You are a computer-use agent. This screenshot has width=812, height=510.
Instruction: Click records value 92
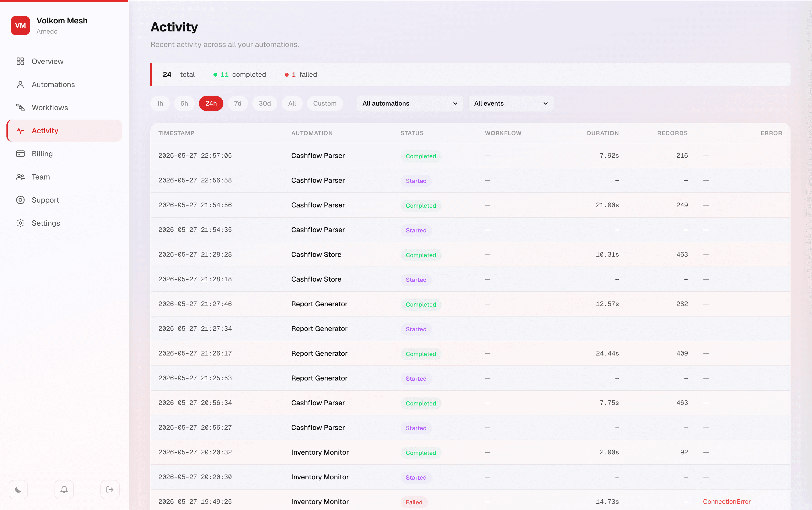pos(684,452)
